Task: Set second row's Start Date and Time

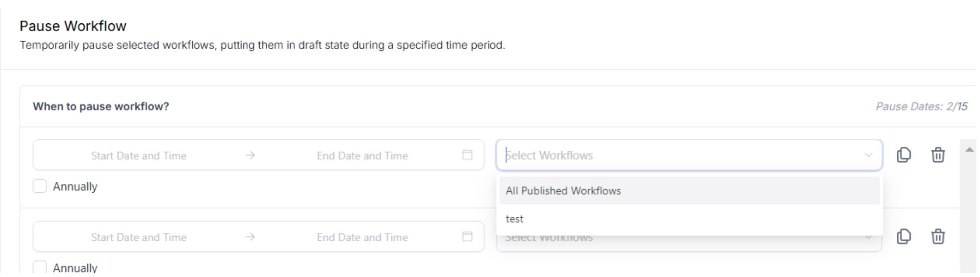Action: coord(139,237)
